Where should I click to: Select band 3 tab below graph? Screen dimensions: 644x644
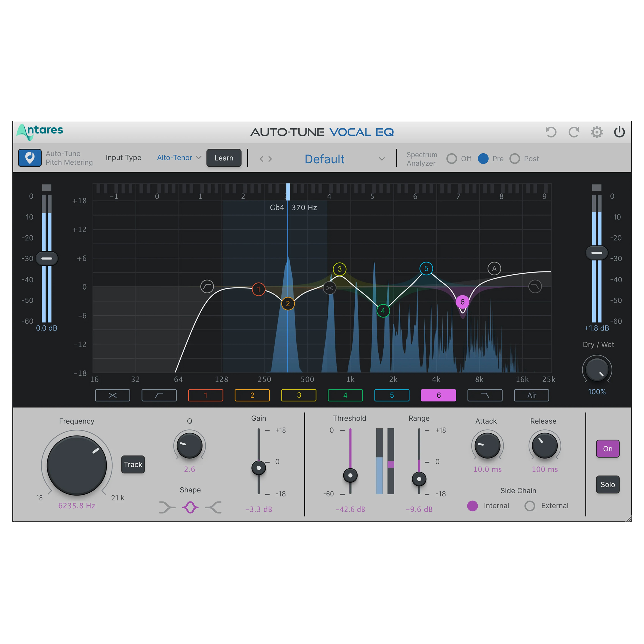coord(299,395)
